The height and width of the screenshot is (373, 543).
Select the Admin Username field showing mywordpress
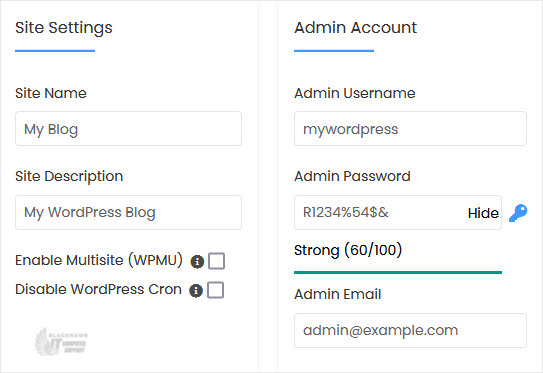[410, 128]
